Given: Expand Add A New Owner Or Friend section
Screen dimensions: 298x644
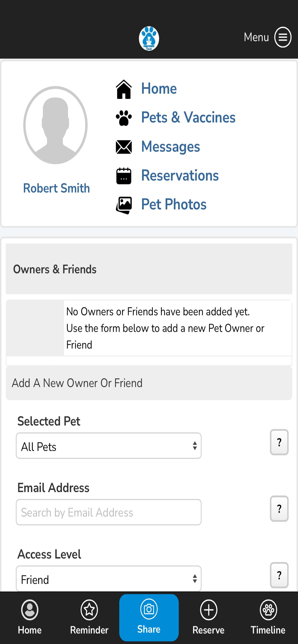Looking at the screenshot, I should tap(149, 383).
